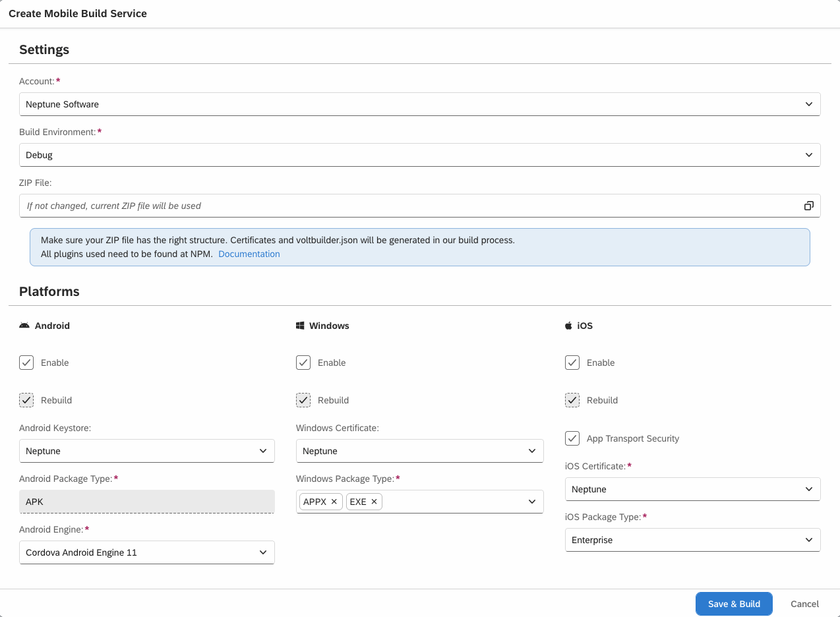The image size is (840, 617).
Task: Click the Windows logo icon
Action: (x=300, y=326)
